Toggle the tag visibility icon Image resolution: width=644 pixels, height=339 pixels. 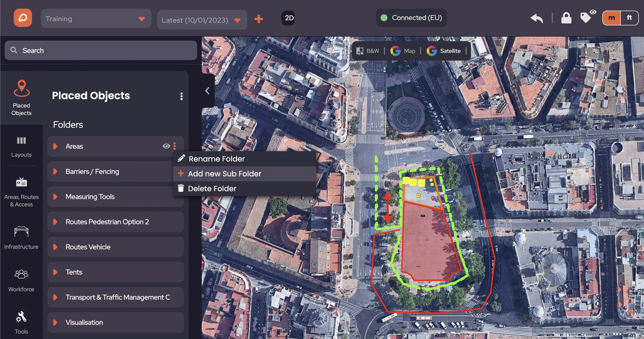pyautogui.click(x=587, y=17)
